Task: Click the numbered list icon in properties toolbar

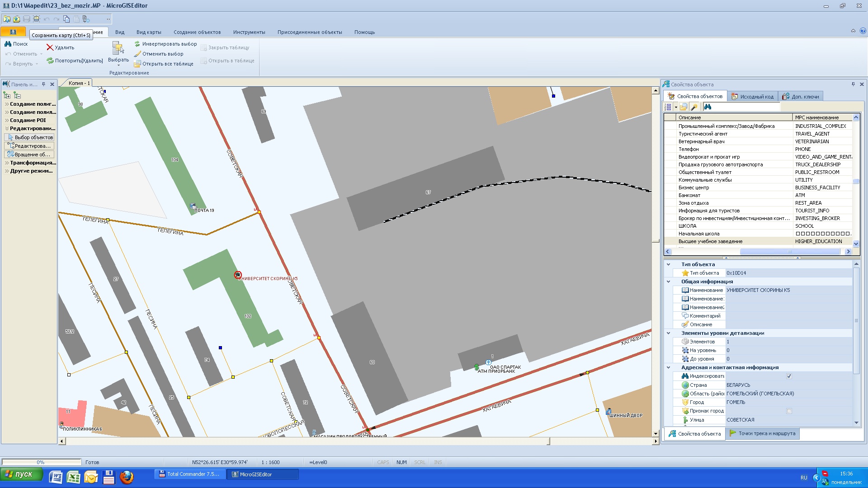Action: pyautogui.click(x=669, y=107)
